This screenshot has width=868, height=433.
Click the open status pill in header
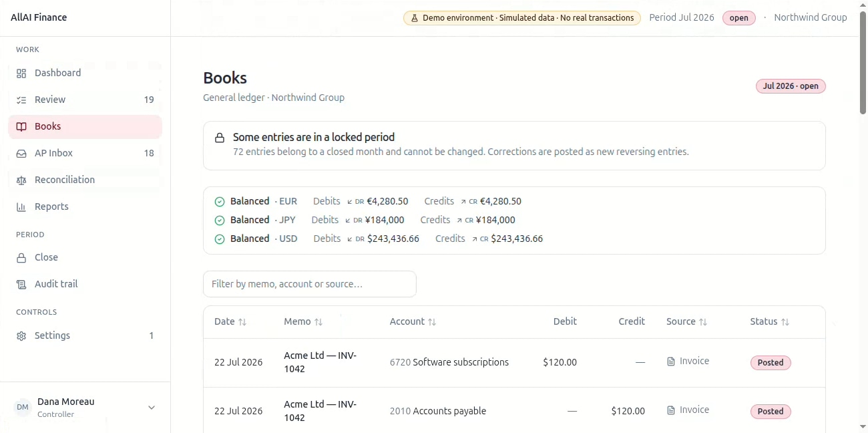(738, 18)
